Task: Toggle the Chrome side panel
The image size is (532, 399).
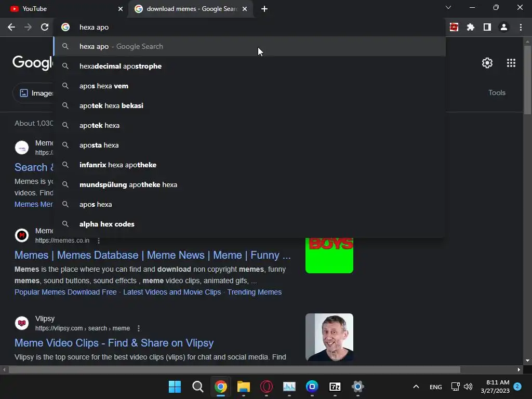Action: 487,27
